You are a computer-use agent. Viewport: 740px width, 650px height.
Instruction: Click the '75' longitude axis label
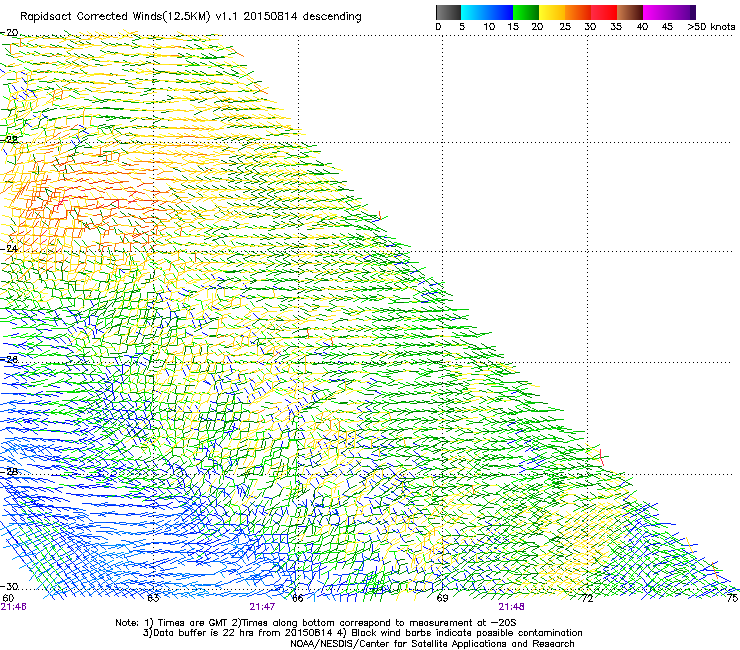click(x=732, y=598)
